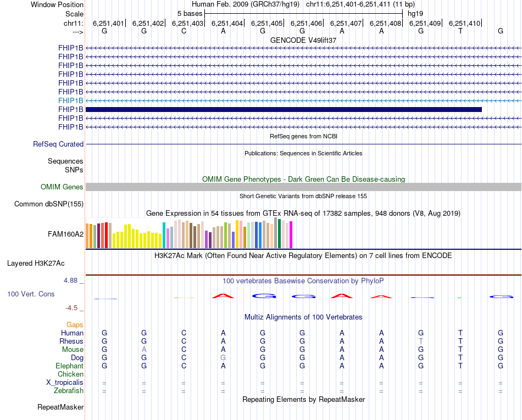Click the 'Sequences' track label
Screen dimensions: 522x420
coord(65,161)
